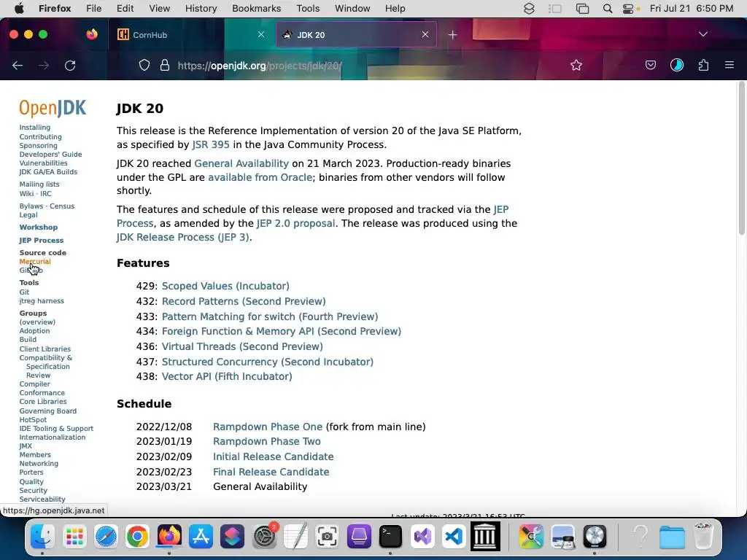This screenshot has width=747, height=560.
Task: Open a new tab with plus button
Action: click(x=452, y=35)
